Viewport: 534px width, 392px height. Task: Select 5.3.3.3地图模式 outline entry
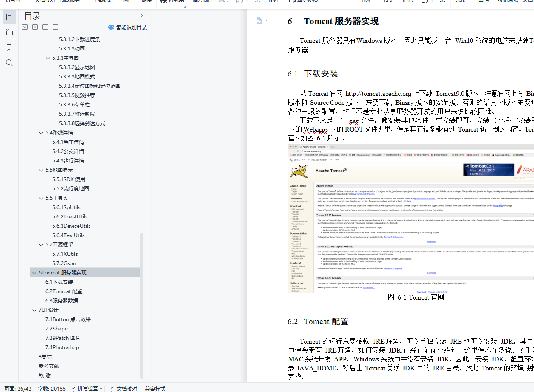[x=77, y=77]
